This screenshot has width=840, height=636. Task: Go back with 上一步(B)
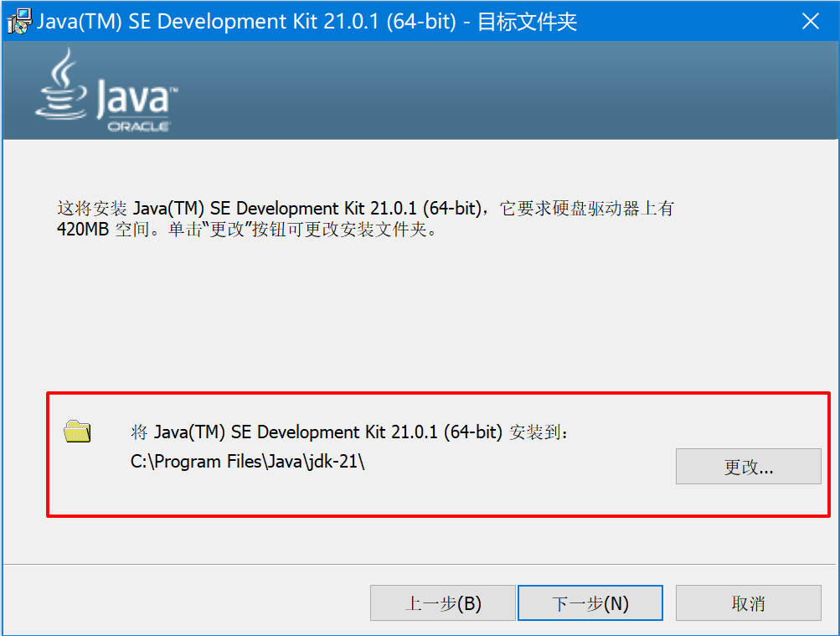[x=443, y=603]
